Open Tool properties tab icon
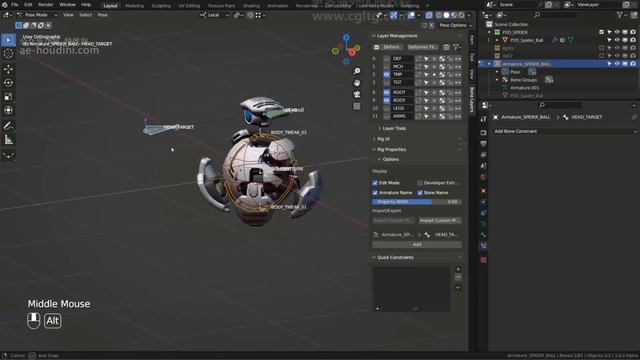 click(x=483, y=119)
